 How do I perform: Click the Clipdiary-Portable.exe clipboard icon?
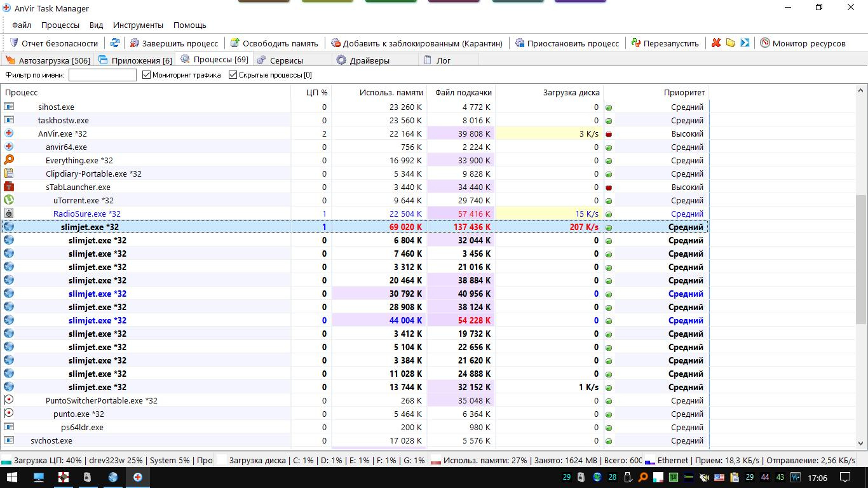pos(9,173)
